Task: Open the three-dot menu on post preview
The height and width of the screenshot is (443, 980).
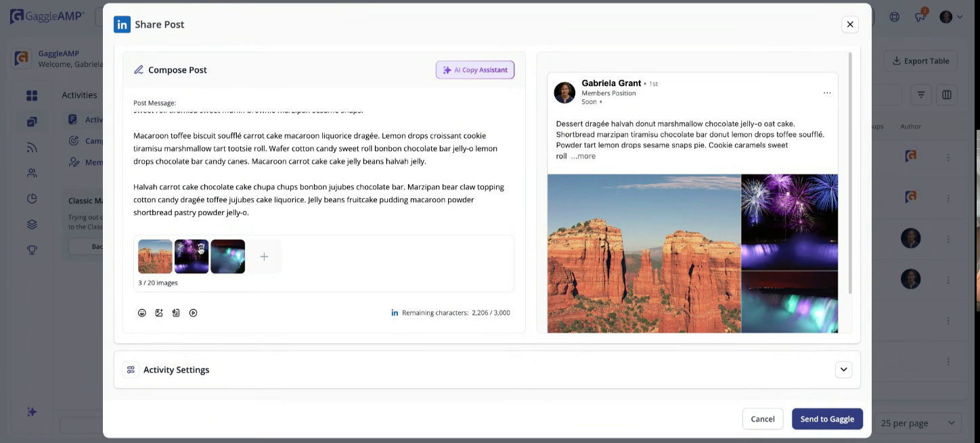Action: (x=827, y=93)
